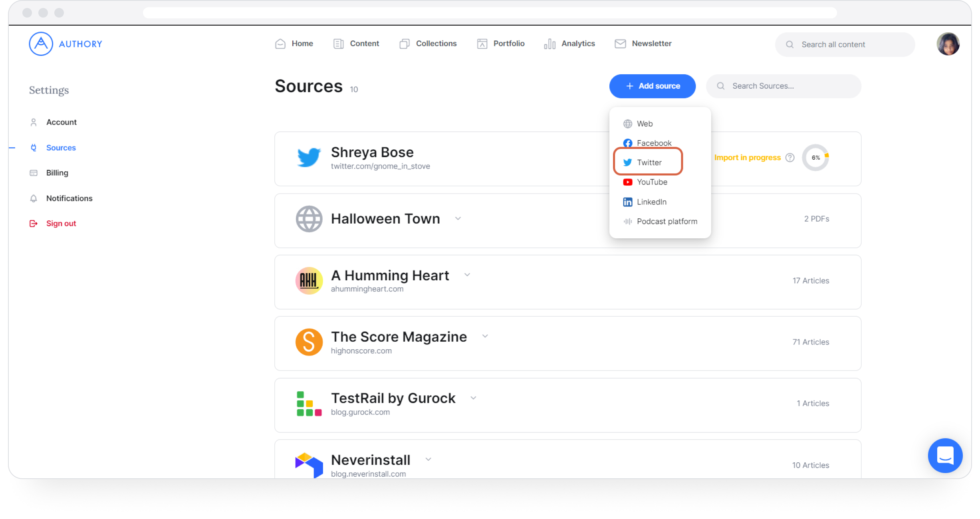Image resolution: width=980 pixels, height=519 pixels.
Task: Click the Add source button
Action: (652, 85)
